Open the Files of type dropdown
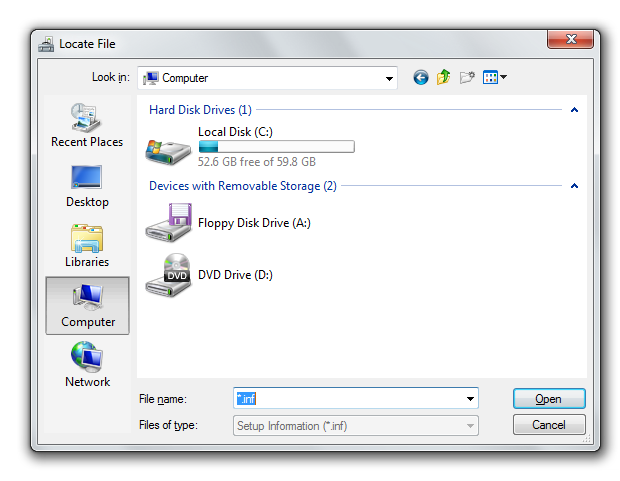The width and height of the screenshot is (620, 481). click(356, 426)
